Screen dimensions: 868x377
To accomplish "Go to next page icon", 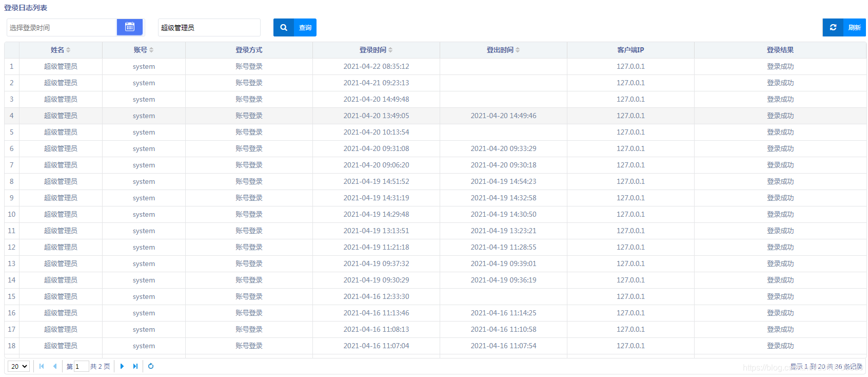I will click(122, 366).
